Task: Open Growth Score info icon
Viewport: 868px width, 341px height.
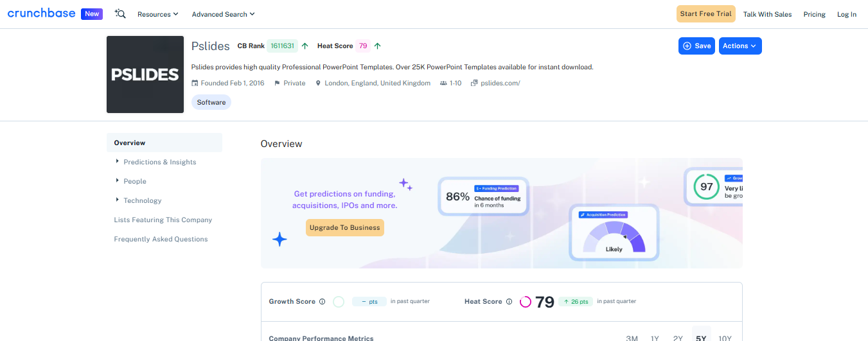Action: (x=322, y=302)
